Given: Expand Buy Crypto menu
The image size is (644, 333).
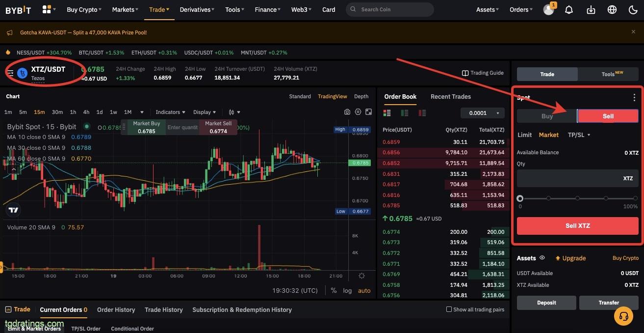Looking at the screenshot, I should [x=84, y=9].
